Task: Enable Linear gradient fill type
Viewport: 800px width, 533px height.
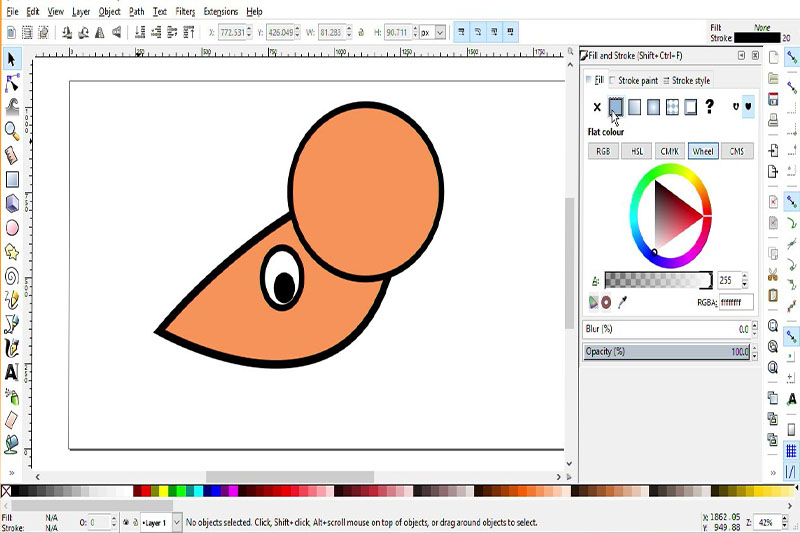Action: coord(635,107)
